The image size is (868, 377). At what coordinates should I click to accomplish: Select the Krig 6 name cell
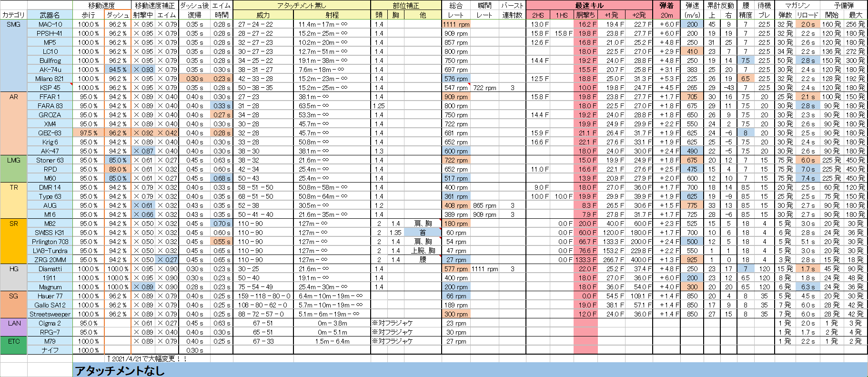point(50,142)
